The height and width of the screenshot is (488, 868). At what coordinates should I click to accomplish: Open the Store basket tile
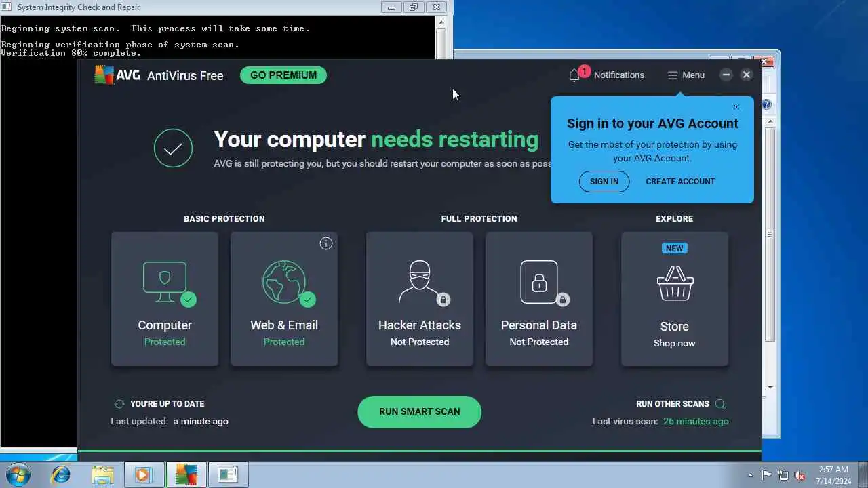tap(675, 299)
